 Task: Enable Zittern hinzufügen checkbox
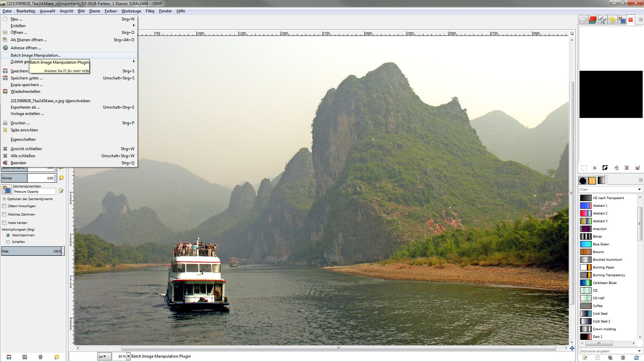[4, 206]
